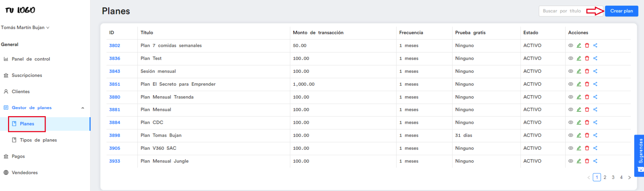
Task: Click the TU LOGO brand image
Action: click(x=20, y=10)
